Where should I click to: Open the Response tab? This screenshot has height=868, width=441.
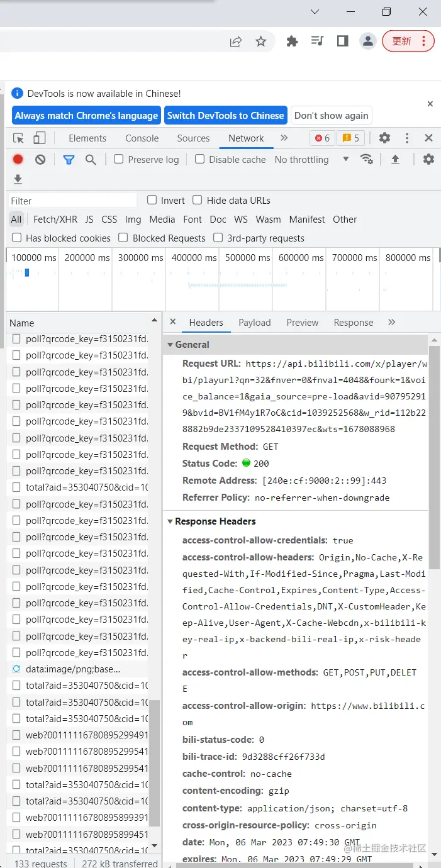click(x=354, y=323)
